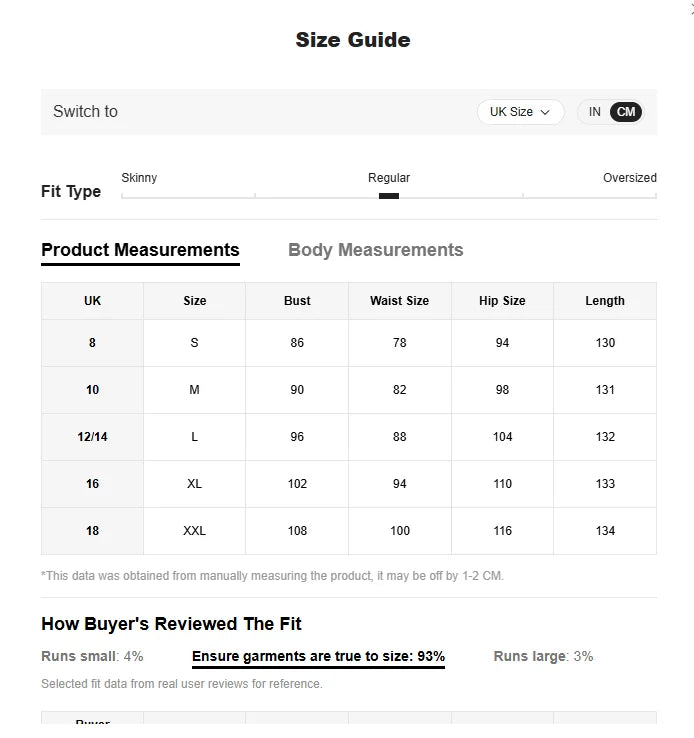The height and width of the screenshot is (738, 694).
Task: Switch measurement units to IN
Action: point(595,112)
